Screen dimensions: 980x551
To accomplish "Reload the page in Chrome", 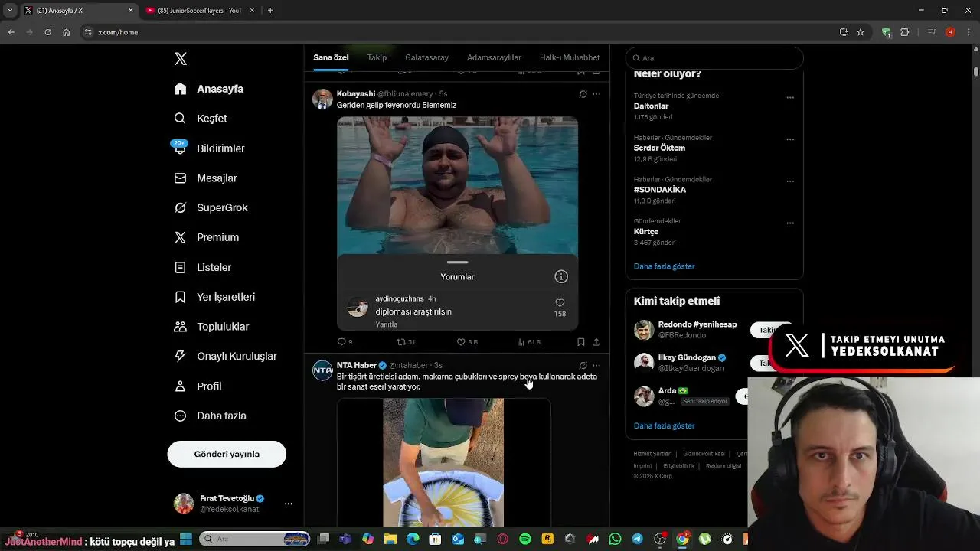I will pos(47,32).
